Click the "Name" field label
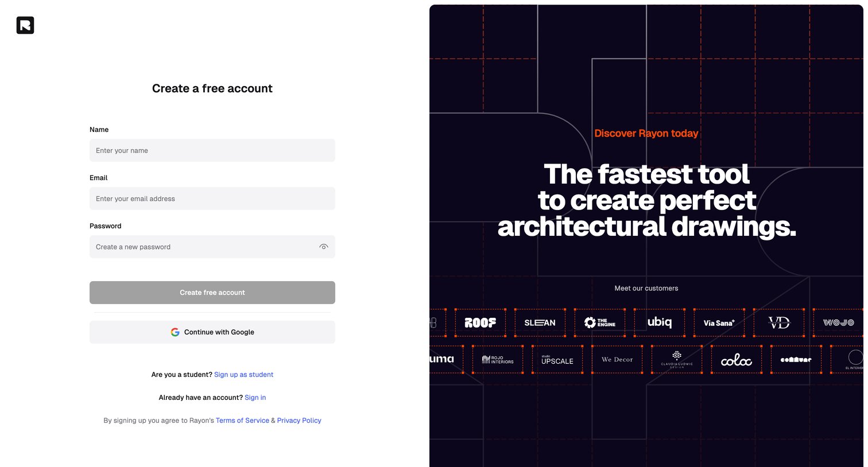This screenshot has width=868, height=467. coord(99,130)
